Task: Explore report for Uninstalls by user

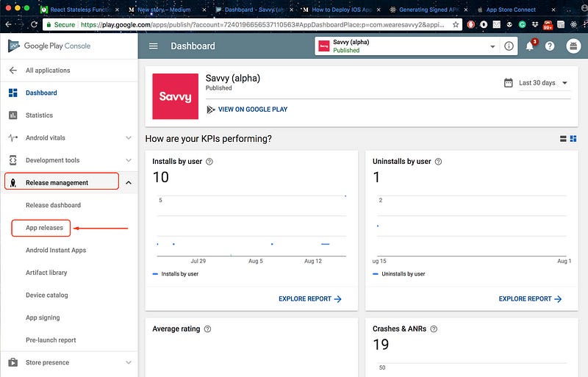Action: 530,299
